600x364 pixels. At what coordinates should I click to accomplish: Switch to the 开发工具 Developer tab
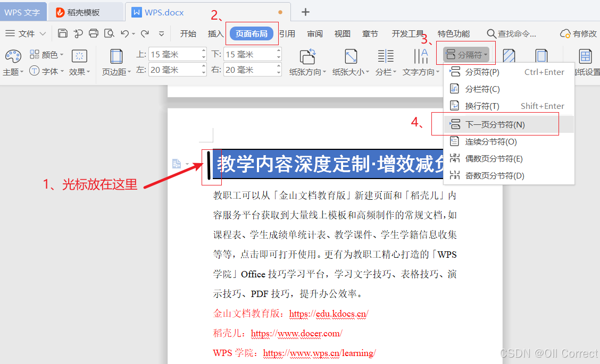pos(408,33)
